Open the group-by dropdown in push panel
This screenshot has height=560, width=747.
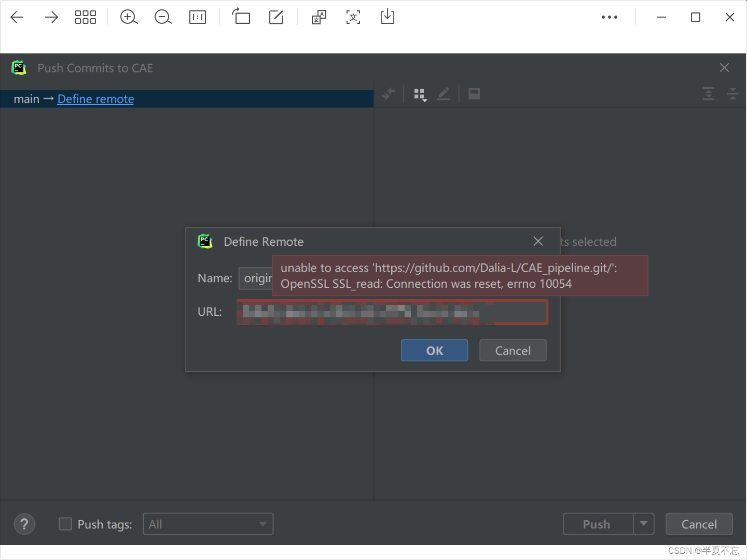pos(420,94)
